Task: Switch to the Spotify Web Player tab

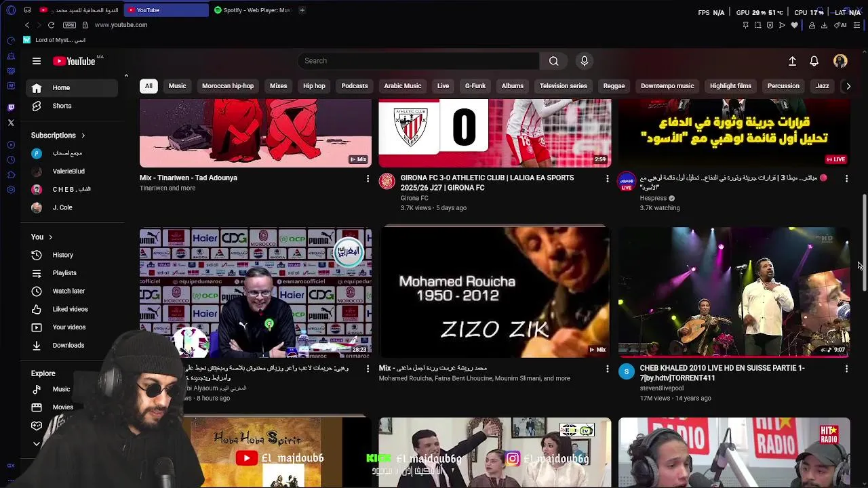Action: pyautogui.click(x=252, y=10)
